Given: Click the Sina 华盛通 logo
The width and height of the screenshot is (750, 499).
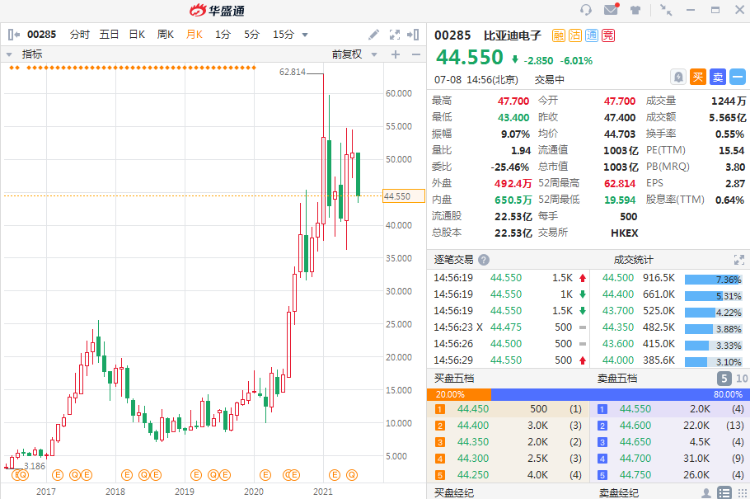Looking at the screenshot, I should 217,10.
